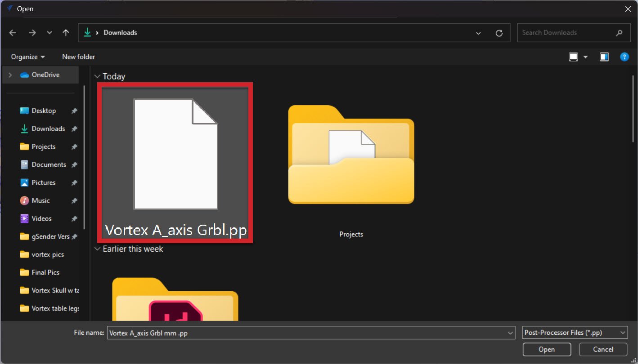
Task: Select Documents in the sidebar
Action: point(49,164)
